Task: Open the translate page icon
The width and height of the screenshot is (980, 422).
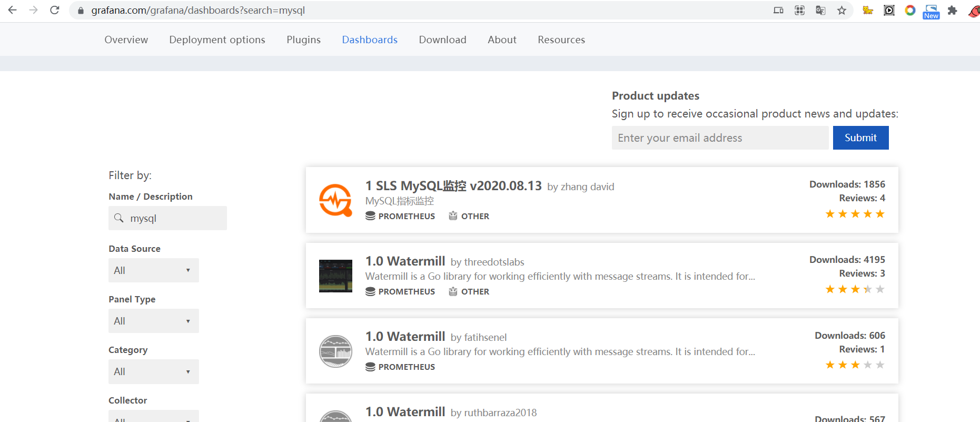Action: coord(820,11)
